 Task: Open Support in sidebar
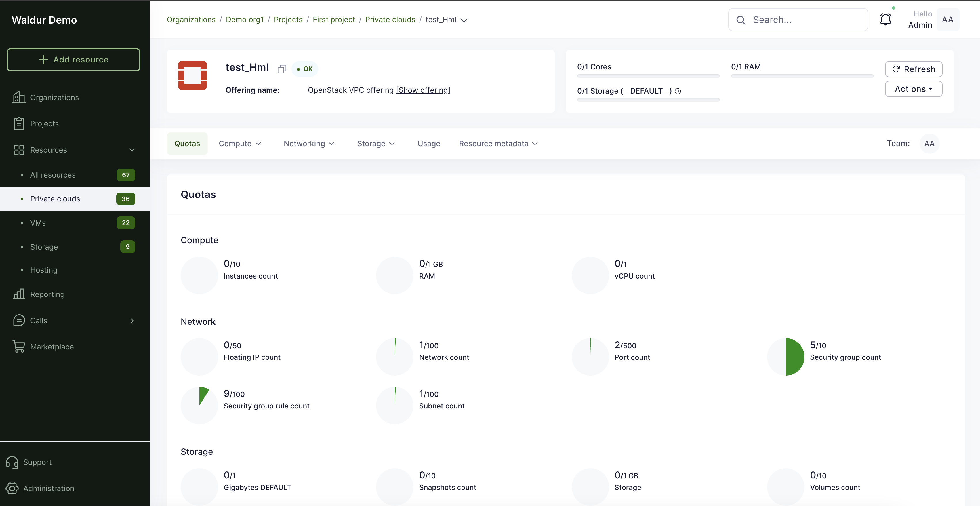coord(37,462)
